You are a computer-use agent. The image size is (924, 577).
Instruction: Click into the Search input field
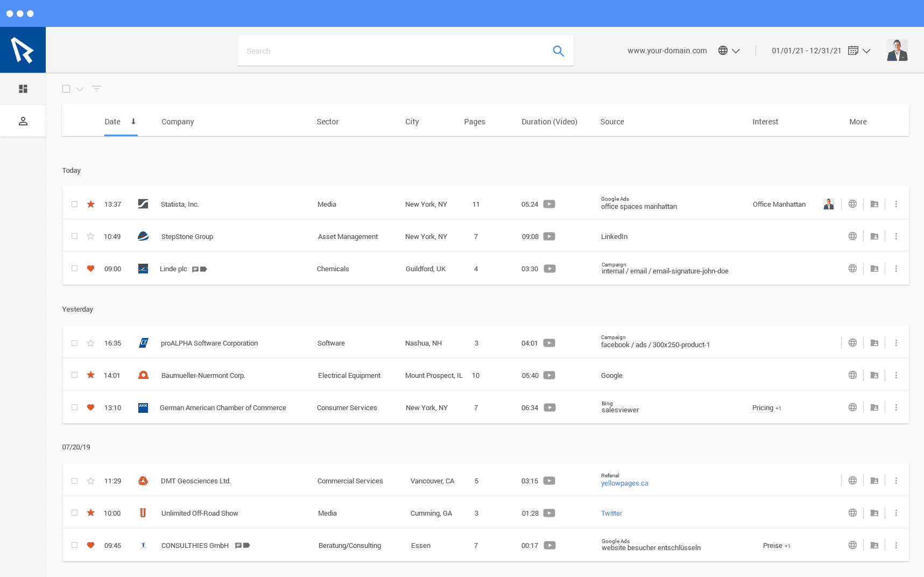coord(393,51)
